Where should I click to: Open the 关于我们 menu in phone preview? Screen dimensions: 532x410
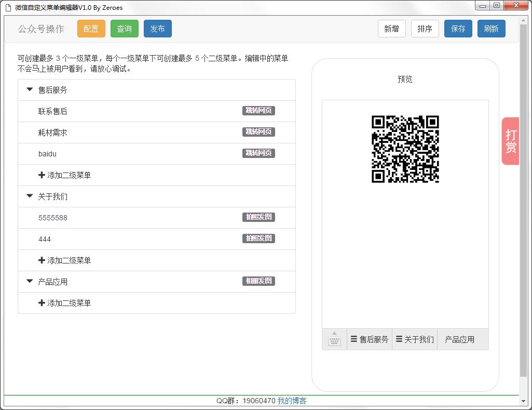click(415, 339)
